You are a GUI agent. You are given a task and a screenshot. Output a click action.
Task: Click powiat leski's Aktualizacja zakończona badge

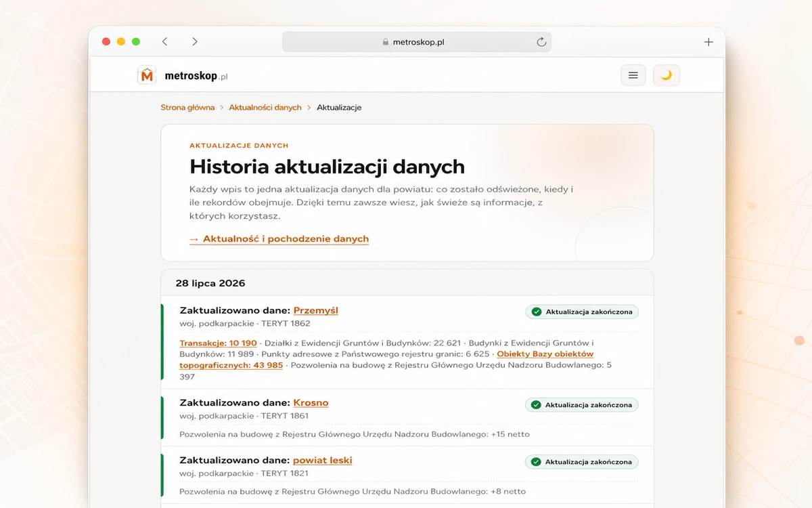(x=582, y=462)
